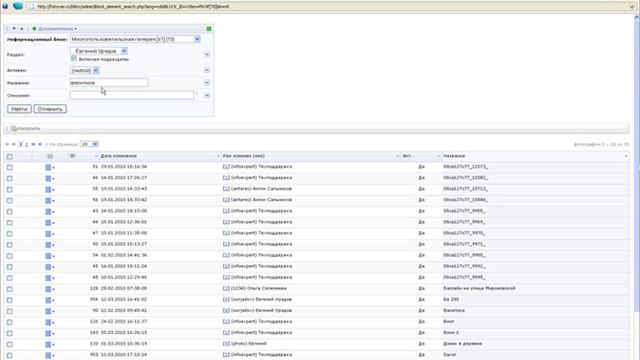Open the Раздел section dropdown
640x360 pixels.
click(x=99, y=51)
